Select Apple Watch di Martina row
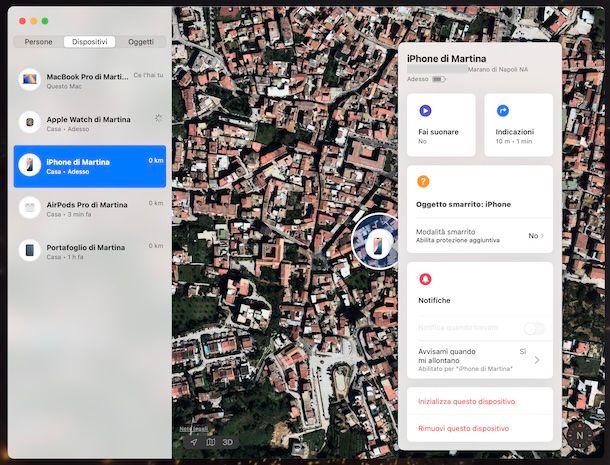Viewport: 610px width, 465px height. pyautogui.click(x=90, y=123)
